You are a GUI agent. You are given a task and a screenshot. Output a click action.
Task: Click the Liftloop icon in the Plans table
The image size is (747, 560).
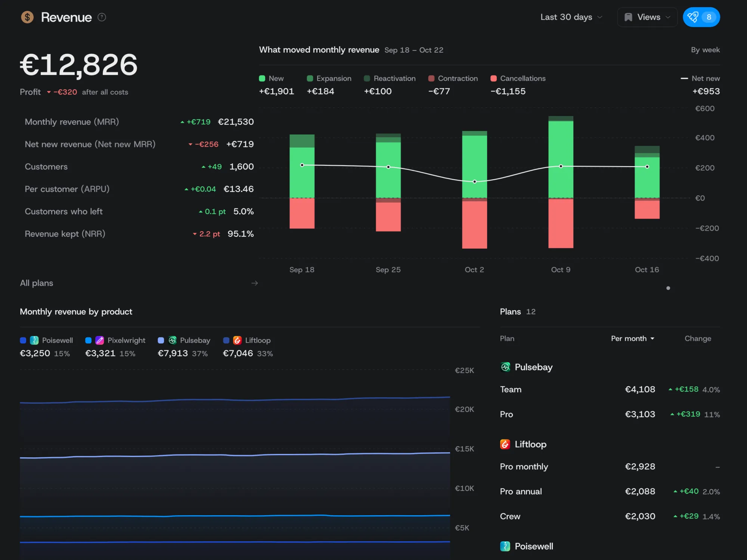(505, 444)
